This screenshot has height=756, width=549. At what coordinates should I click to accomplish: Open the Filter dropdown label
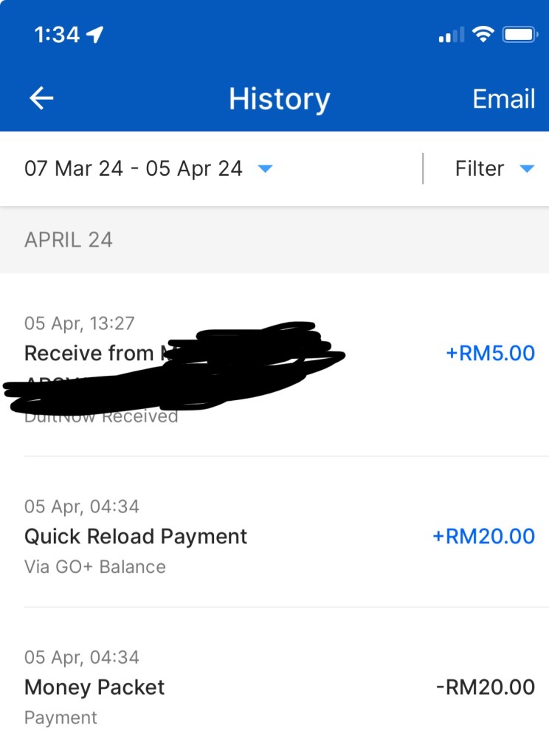(480, 168)
